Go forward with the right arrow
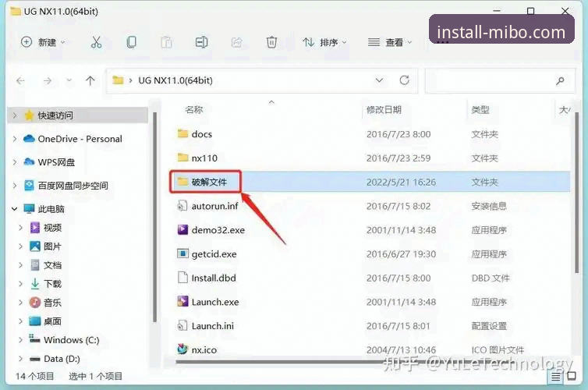This screenshot has height=390, width=588. pos(48,80)
